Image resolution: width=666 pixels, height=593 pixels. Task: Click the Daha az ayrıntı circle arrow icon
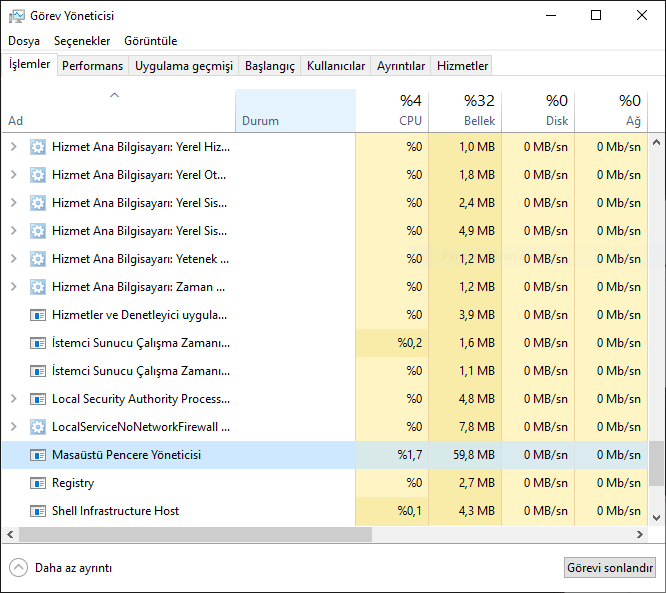click(x=18, y=568)
